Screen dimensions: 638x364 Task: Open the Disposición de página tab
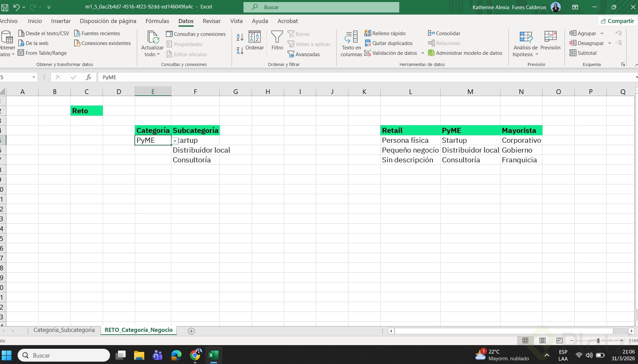108,21
